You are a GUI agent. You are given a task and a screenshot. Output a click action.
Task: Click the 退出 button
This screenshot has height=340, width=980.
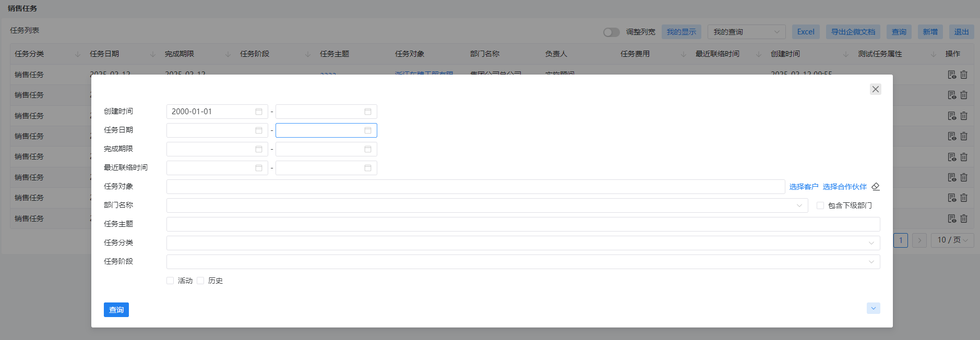(961, 32)
